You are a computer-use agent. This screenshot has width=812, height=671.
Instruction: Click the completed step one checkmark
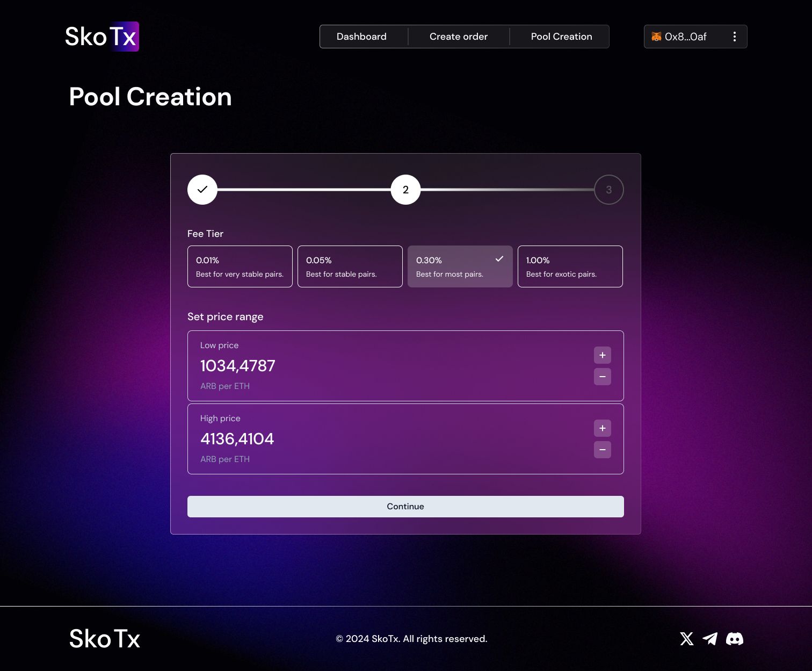coord(202,190)
